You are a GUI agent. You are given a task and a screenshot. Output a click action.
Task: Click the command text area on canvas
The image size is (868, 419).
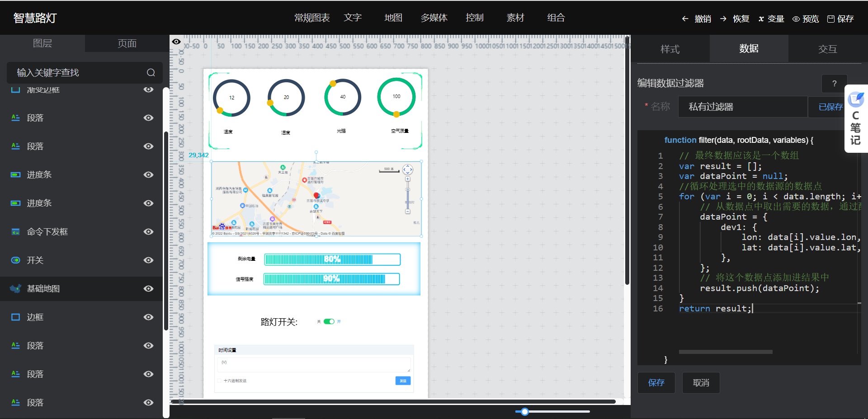314,365
